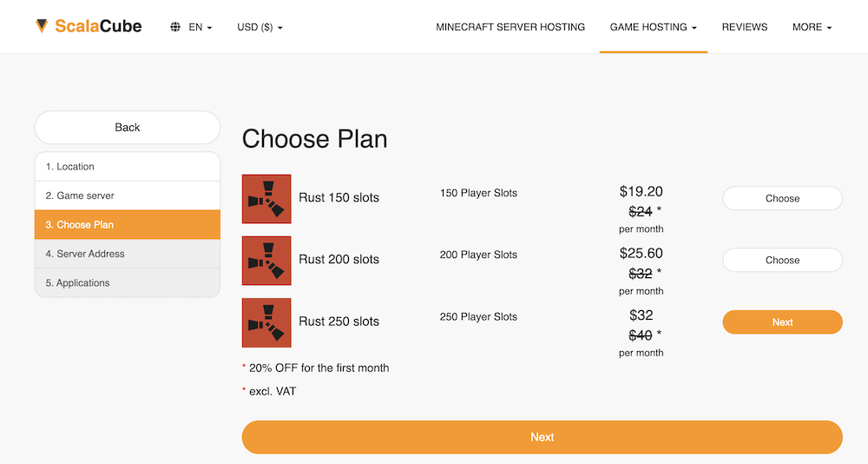Select step 4. Server Address
This screenshot has height=464, width=868.
[x=128, y=254]
